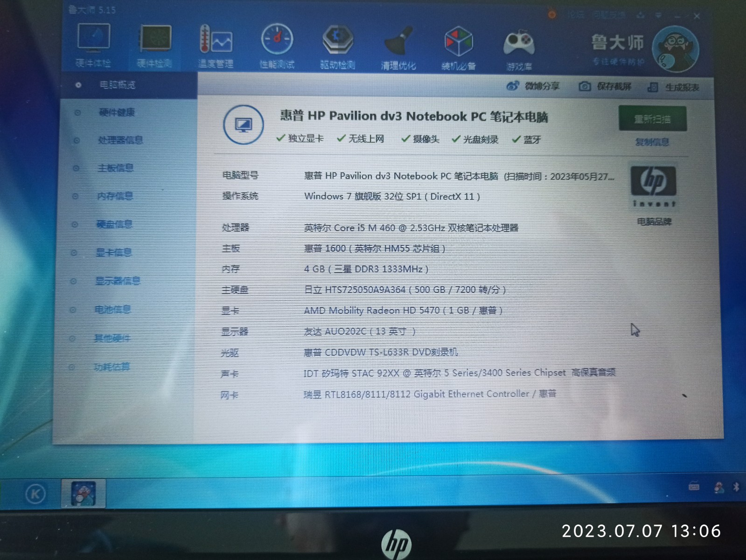This screenshot has height=560, width=746.
Task: Click the 无线上网 checkmark feature
Action: coord(360,138)
